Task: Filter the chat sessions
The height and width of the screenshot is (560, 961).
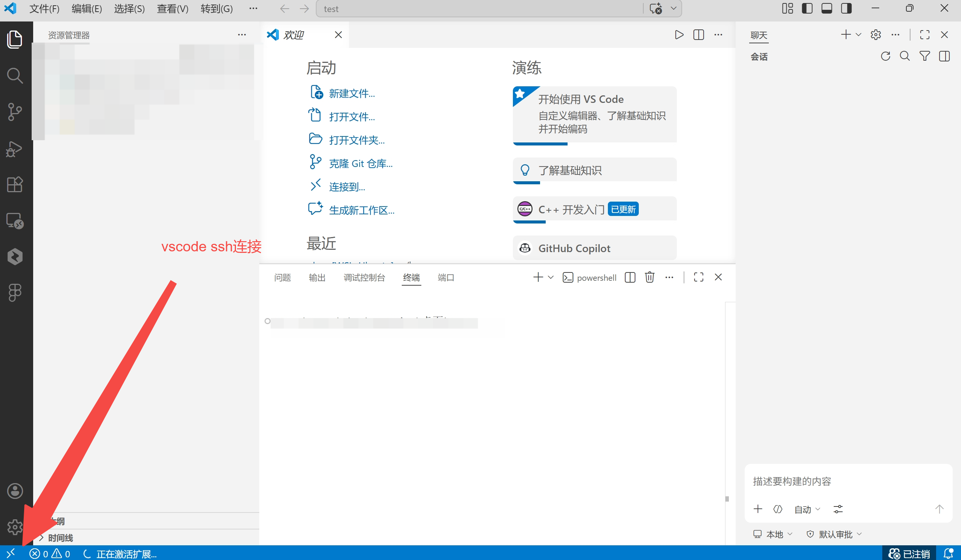Action: [924, 57]
